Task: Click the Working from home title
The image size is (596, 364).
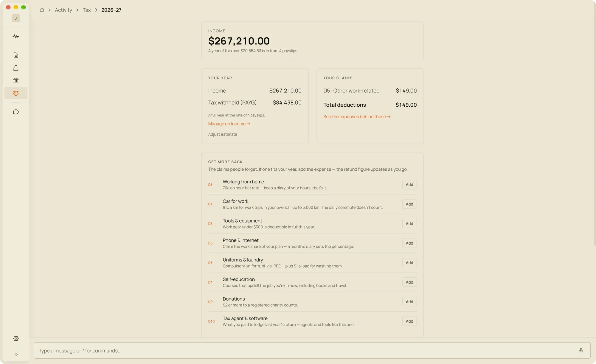Action: (243, 182)
